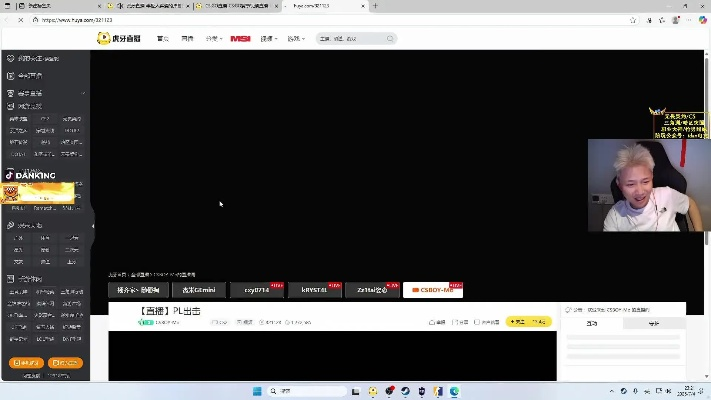711x400 pixels.
Task: Switch to the kRYSTAL streamer tab
Action: 314,290
